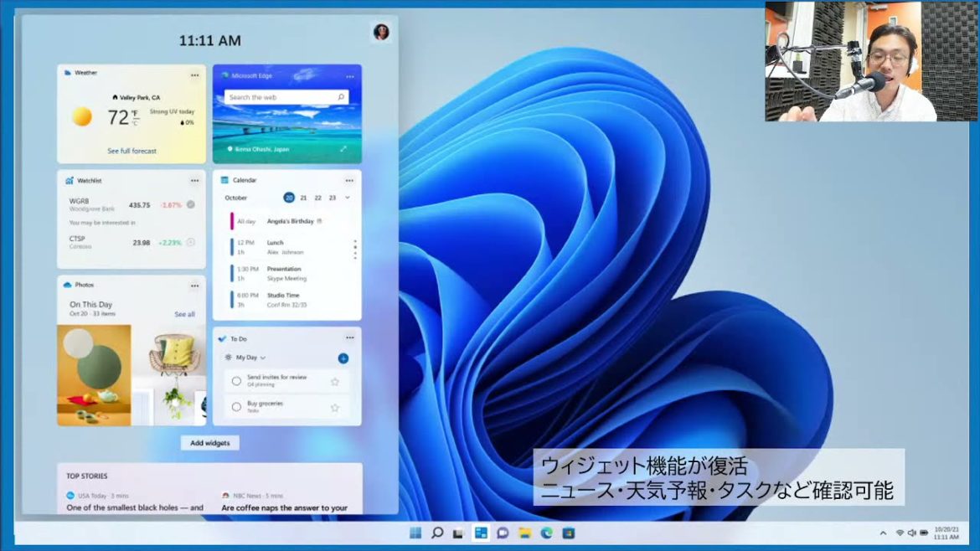Image resolution: width=980 pixels, height=551 pixels.
Task: Expand the Edge widget background image
Action: (x=343, y=149)
